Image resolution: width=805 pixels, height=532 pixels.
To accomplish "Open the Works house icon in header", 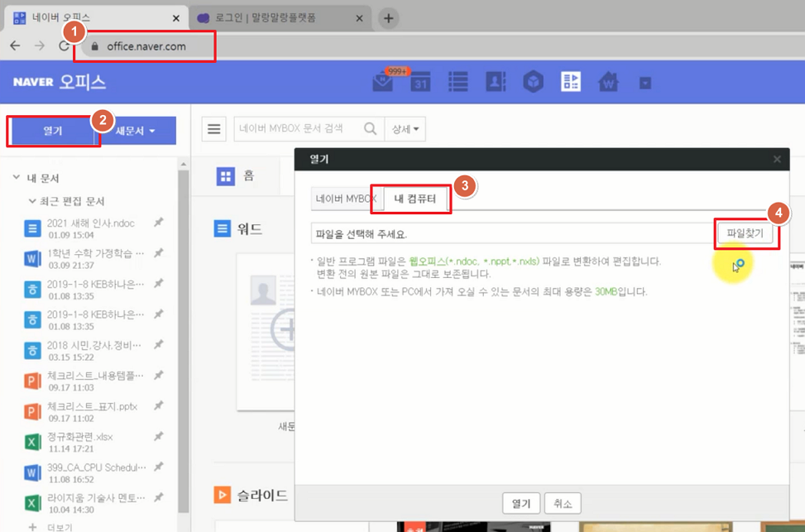I will point(608,82).
